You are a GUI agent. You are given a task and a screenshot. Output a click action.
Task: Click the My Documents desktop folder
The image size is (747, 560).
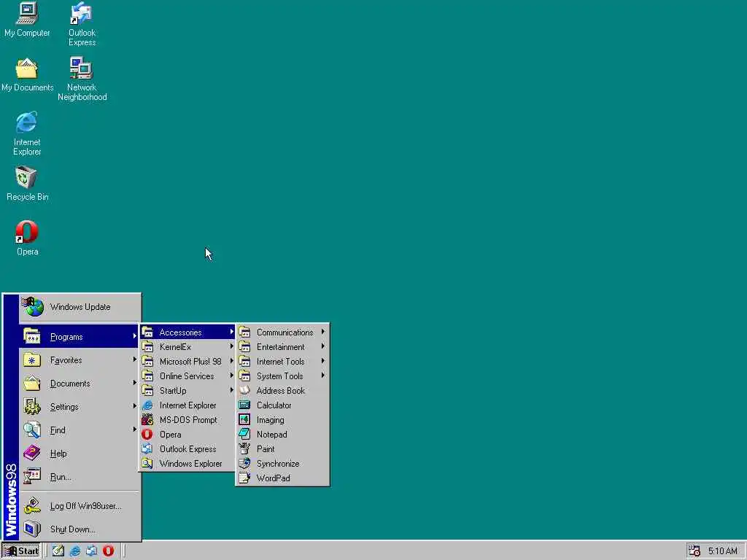(x=27, y=74)
